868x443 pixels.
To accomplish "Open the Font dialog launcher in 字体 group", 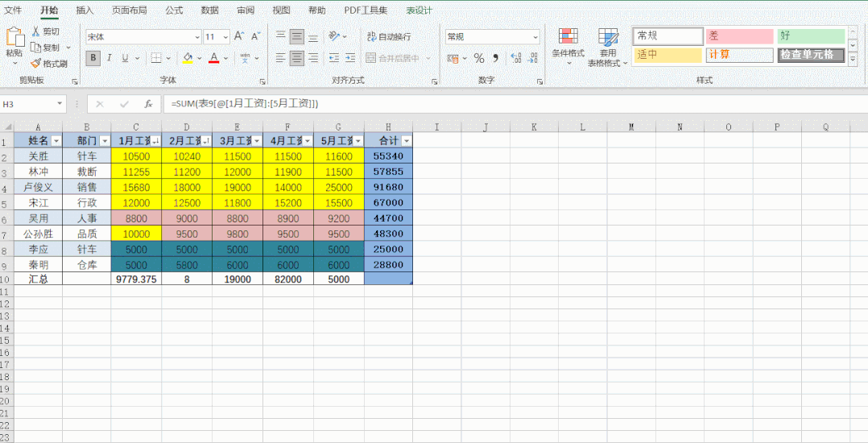I will coord(263,81).
